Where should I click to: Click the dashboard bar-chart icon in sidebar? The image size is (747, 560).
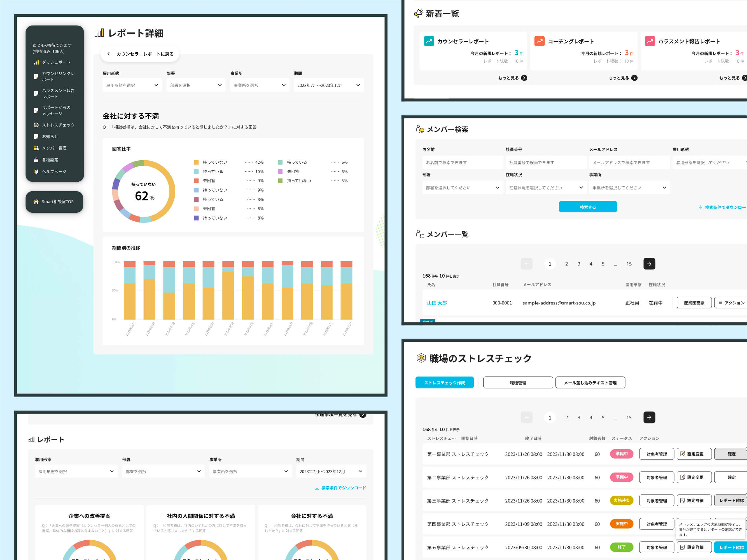36,62
